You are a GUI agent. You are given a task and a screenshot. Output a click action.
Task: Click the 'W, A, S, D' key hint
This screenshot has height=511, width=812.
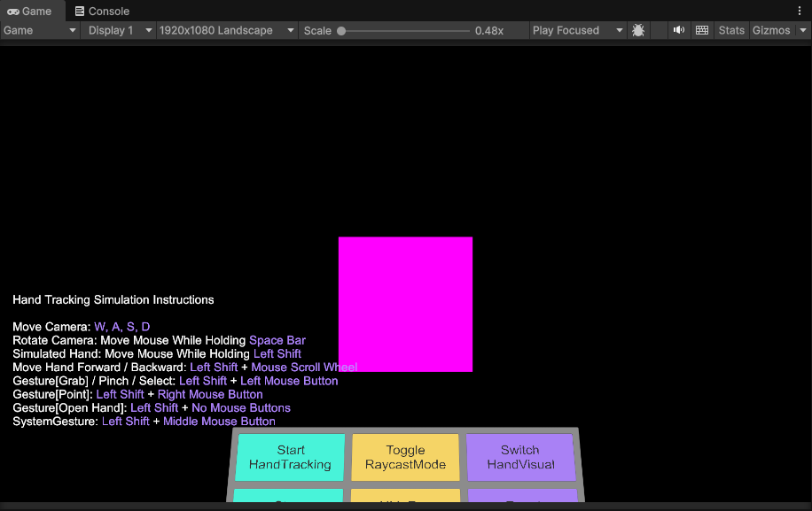tap(122, 327)
